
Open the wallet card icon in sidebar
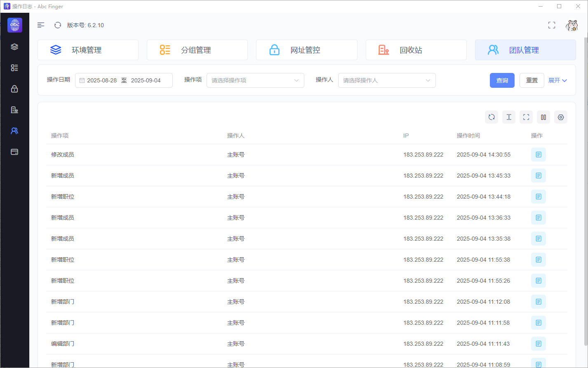coord(14,152)
